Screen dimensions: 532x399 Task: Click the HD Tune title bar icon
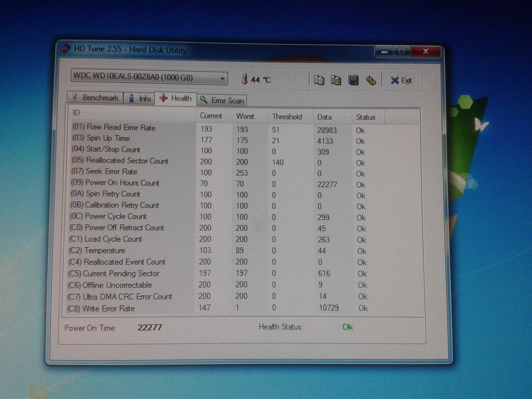[66, 48]
